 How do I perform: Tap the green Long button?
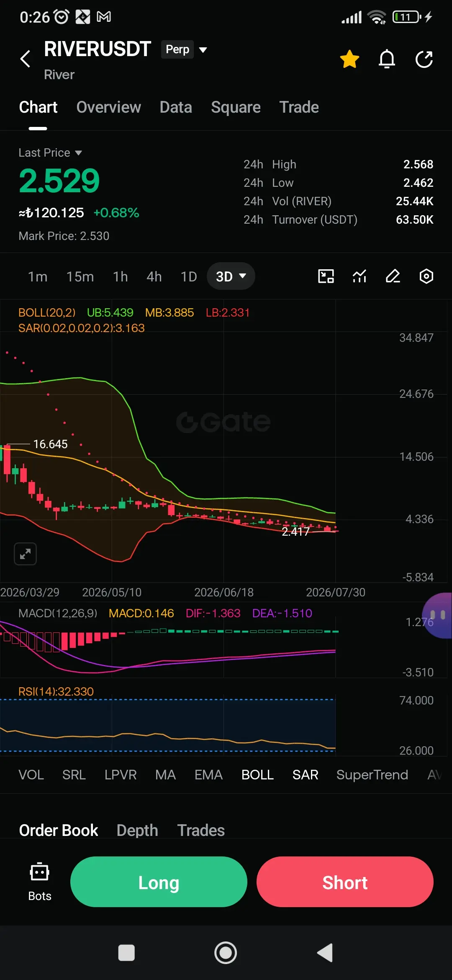159,882
